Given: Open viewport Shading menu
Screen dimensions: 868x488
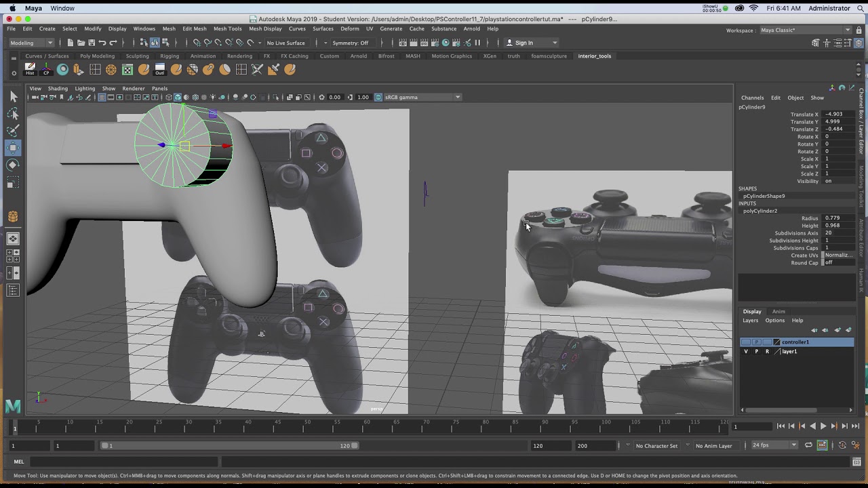Looking at the screenshot, I should coord(58,88).
